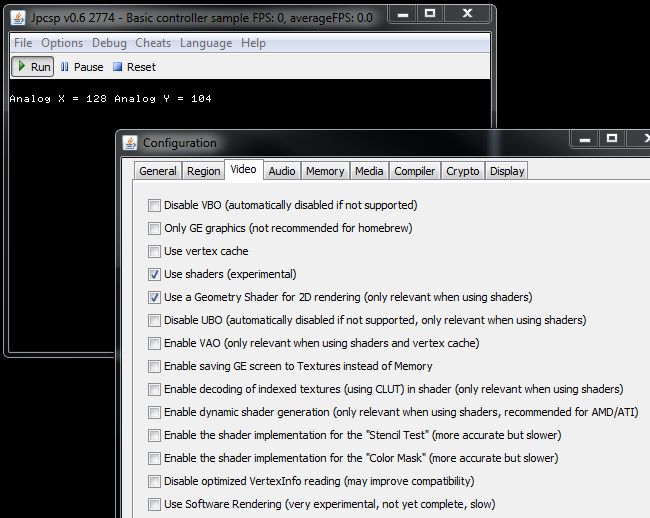Switch to the Audio tab
This screenshot has height=518, width=650.
point(282,171)
